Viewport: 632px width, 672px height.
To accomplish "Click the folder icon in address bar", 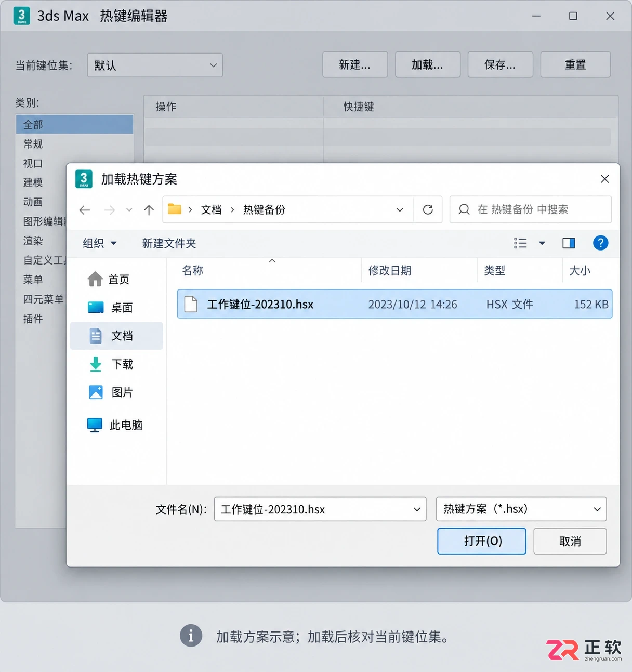I will pyautogui.click(x=175, y=209).
